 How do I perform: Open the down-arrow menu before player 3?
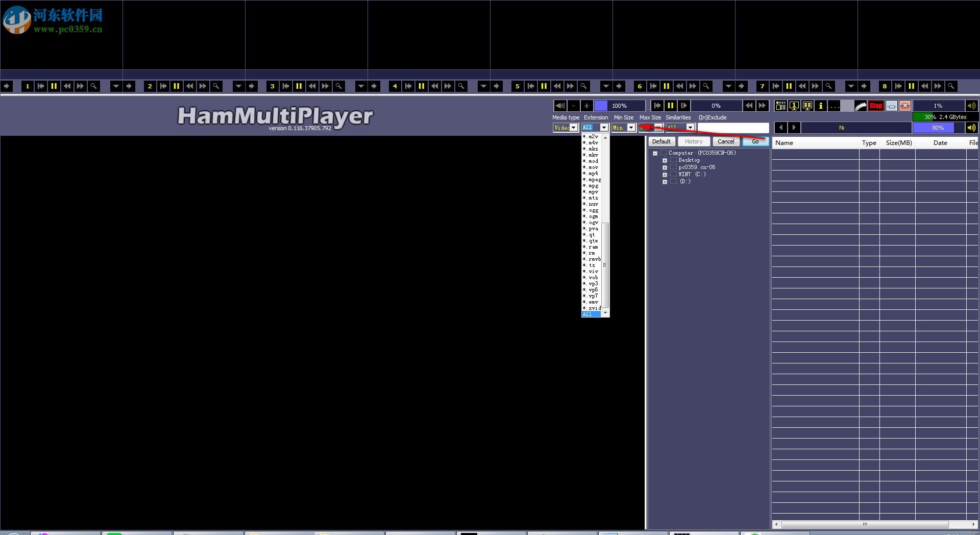pos(238,86)
